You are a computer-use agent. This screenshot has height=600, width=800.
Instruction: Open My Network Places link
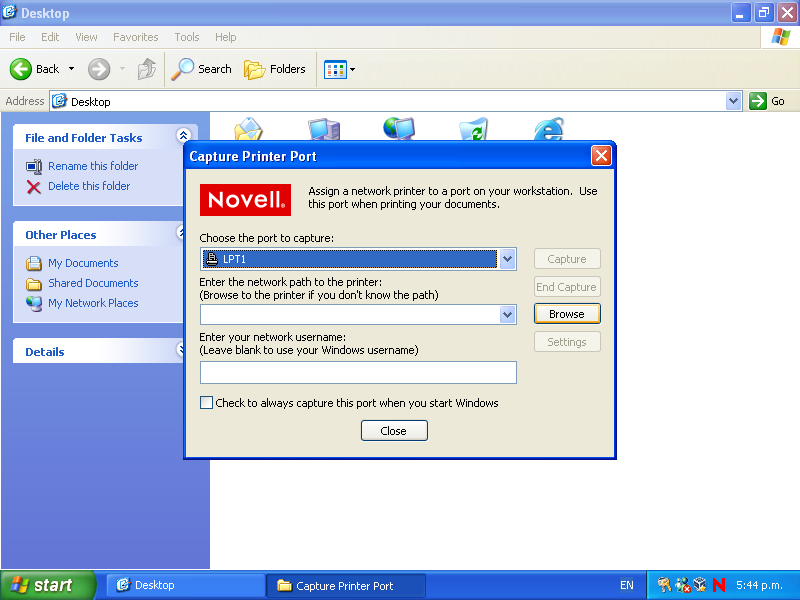point(93,303)
